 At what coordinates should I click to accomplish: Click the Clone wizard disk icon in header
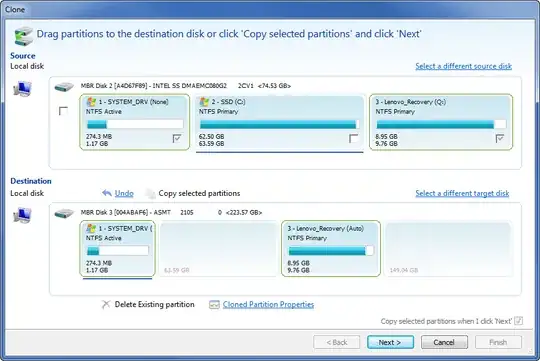point(23,36)
